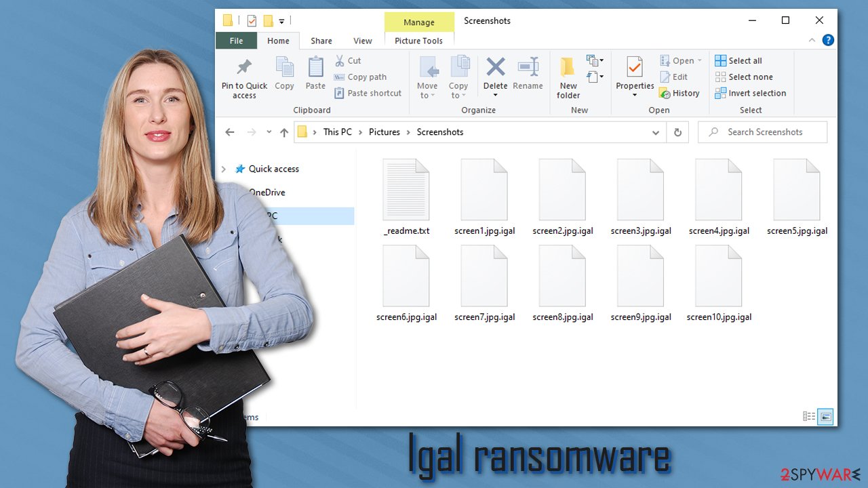Viewport: 868px width, 488px height.
Task: Create a New folder
Action: tap(568, 77)
